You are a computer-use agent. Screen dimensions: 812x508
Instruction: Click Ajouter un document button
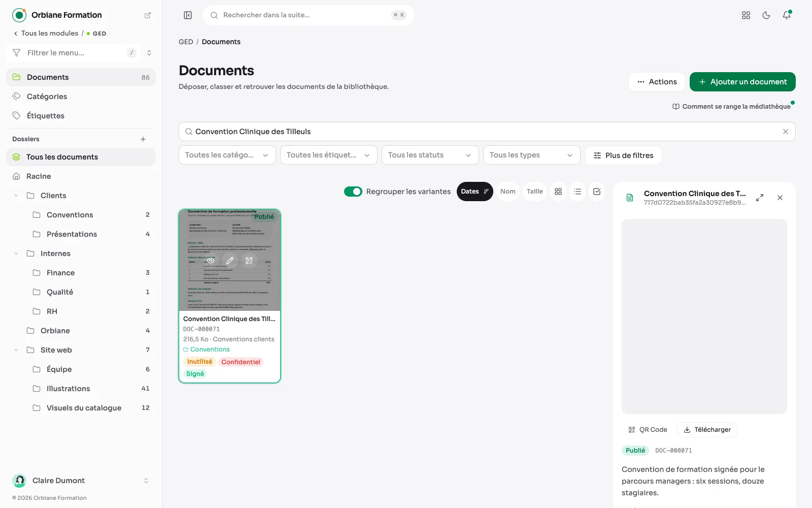point(742,82)
